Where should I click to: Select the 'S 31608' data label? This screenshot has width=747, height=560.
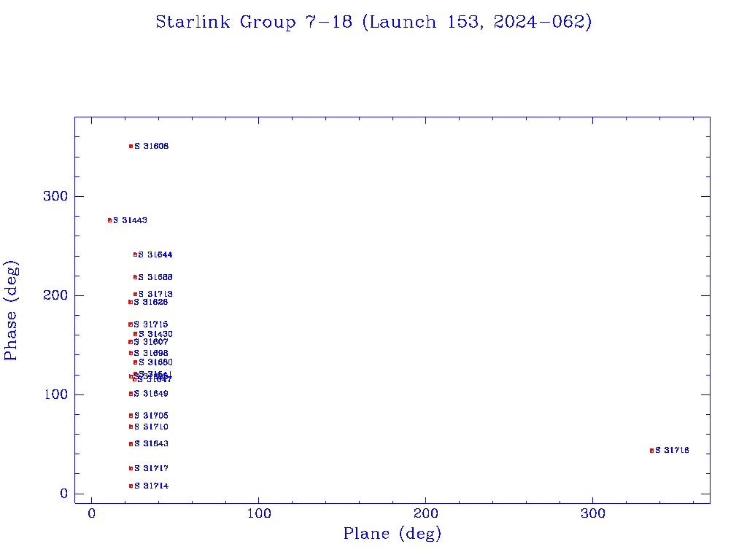(x=151, y=146)
